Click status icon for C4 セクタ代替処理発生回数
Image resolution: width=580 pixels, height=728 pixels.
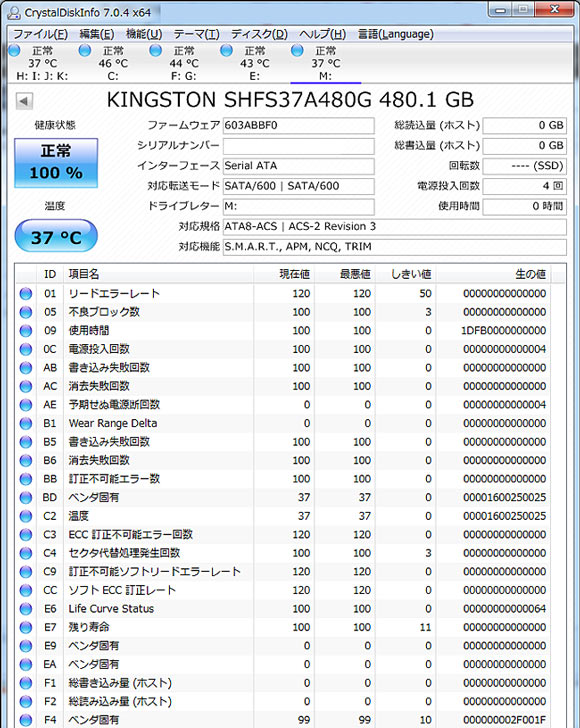[x=26, y=553]
